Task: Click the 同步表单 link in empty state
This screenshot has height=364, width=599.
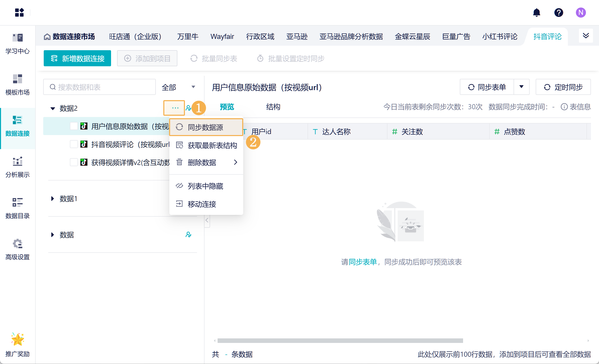Action: [363, 262]
